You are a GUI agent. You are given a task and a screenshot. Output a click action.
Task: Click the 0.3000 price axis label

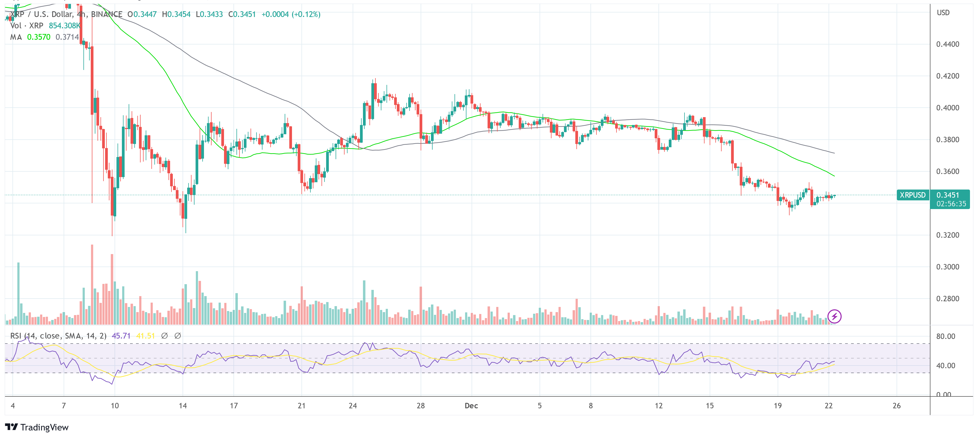tap(948, 267)
